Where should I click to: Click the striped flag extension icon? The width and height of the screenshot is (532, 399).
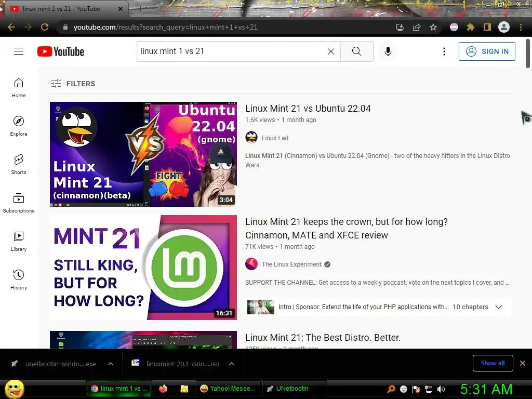point(454,27)
